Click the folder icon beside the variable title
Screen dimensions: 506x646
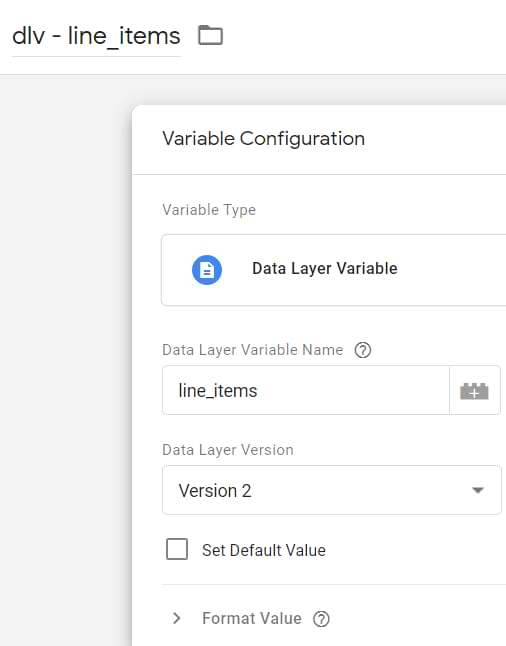tap(210, 35)
